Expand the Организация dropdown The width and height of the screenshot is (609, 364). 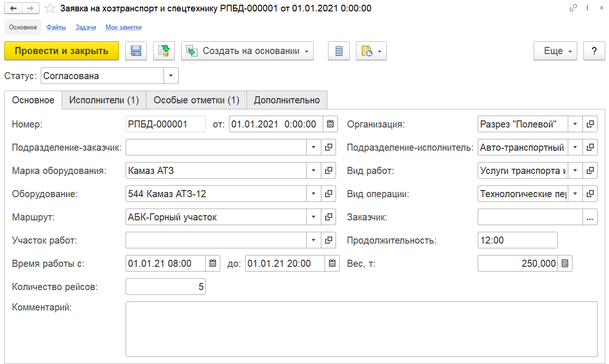[575, 124]
